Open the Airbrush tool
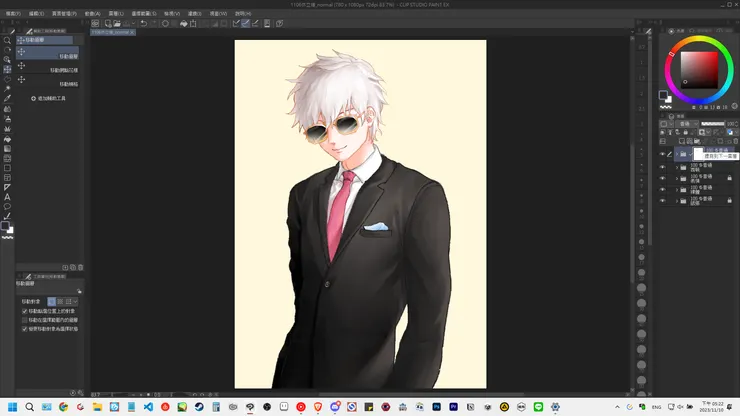The height and width of the screenshot is (416, 740). [7, 119]
